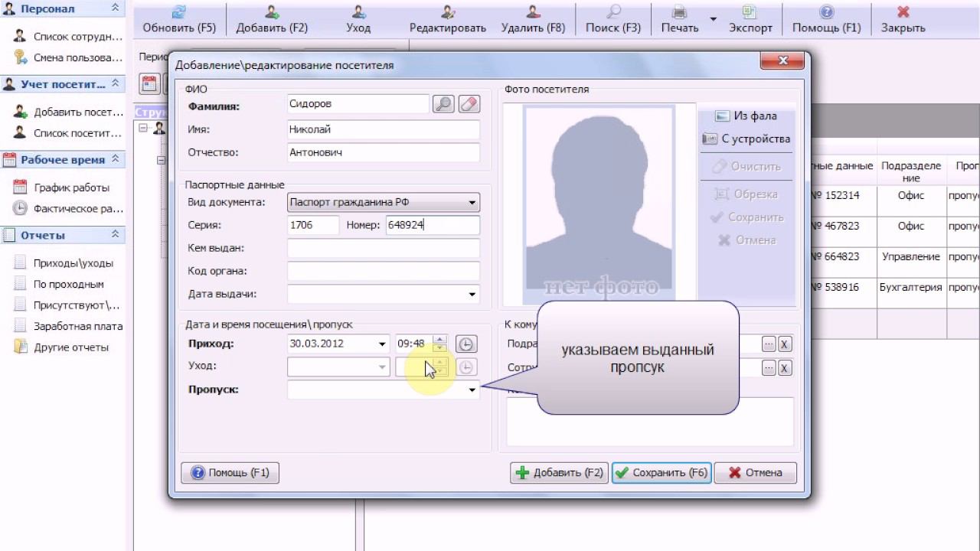
Task: Clear Сотрудник with its X button
Action: 785,368
